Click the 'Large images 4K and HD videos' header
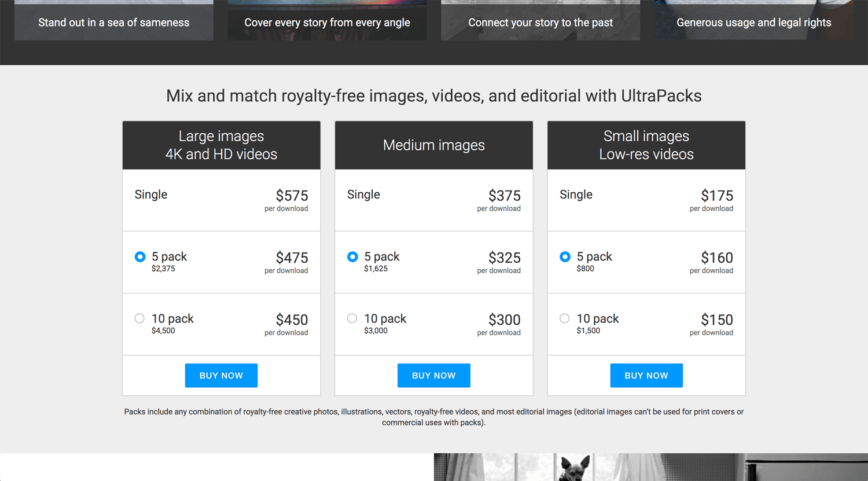 click(221, 145)
